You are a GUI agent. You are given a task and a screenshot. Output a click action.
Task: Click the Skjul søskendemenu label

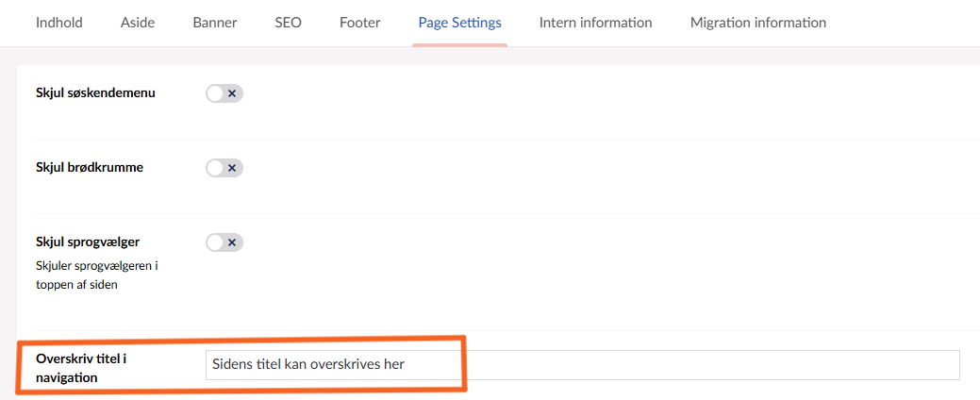point(95,93)
